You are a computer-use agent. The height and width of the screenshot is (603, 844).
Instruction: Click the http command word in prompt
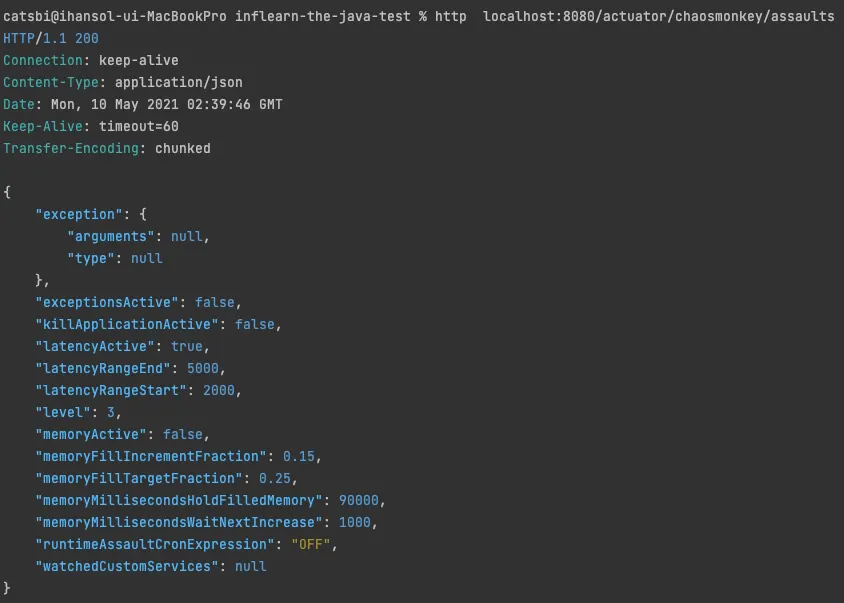pyautogui.click(x=450, y=17)
